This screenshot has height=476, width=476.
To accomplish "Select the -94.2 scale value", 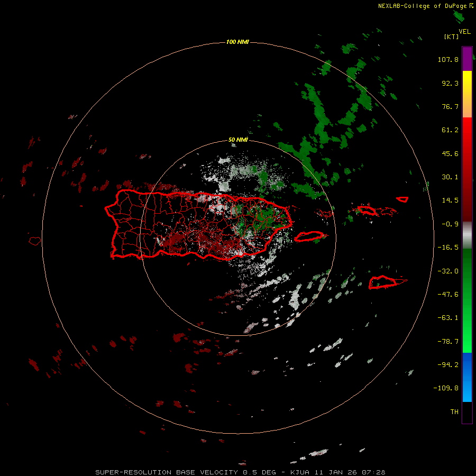I will click(448, 365).
